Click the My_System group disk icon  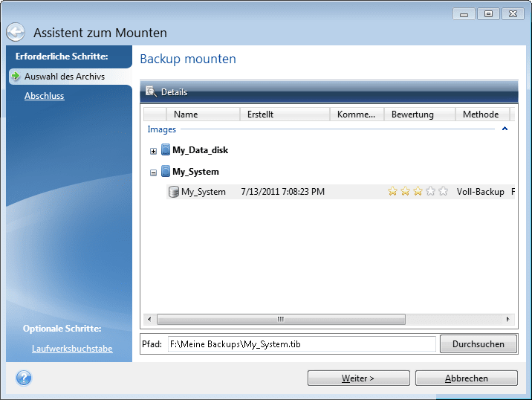pos(166,172)
